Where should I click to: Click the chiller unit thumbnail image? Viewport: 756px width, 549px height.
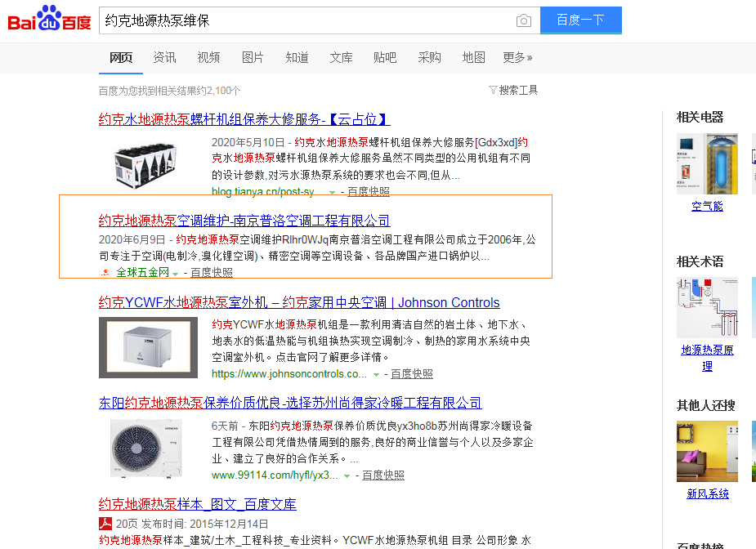[x=145, y=165]
